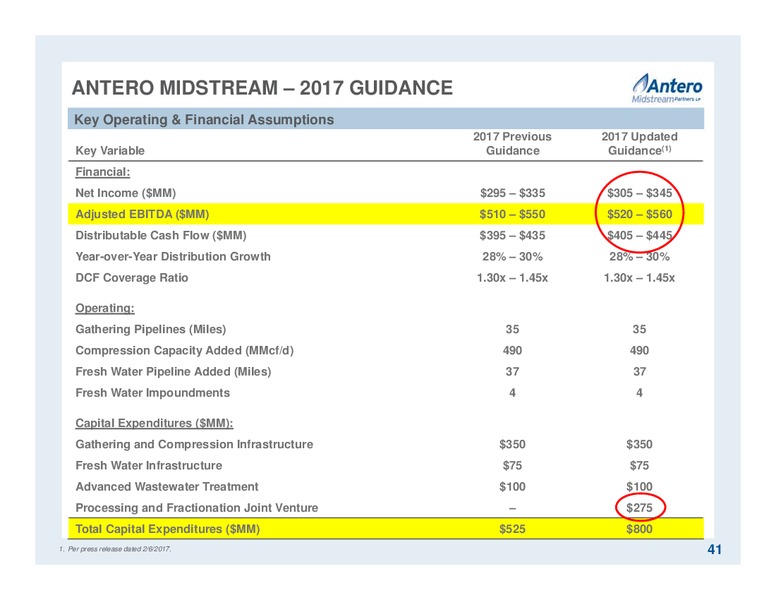776x600 pixels.
Task: Select previous total capex value "$525"
Action: click(x=512, y=529)
